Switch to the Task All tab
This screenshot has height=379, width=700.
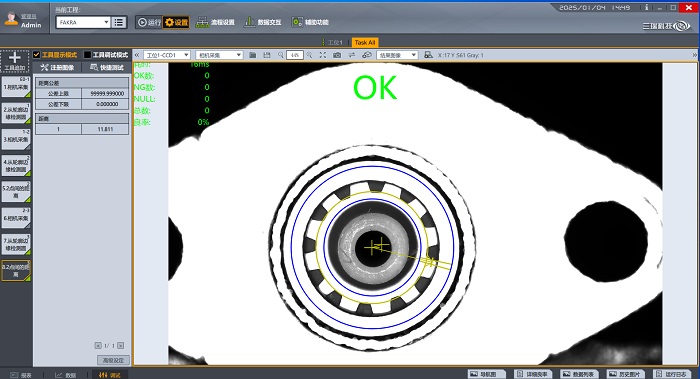coord(365,42)
